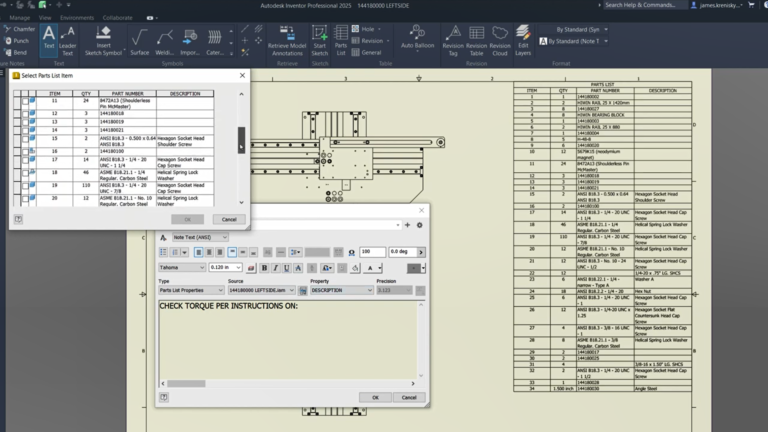This screenshot has height=432, width=768.
Task: Click the parts list dialog scrollbar thumb
Action: pos(241,140)
